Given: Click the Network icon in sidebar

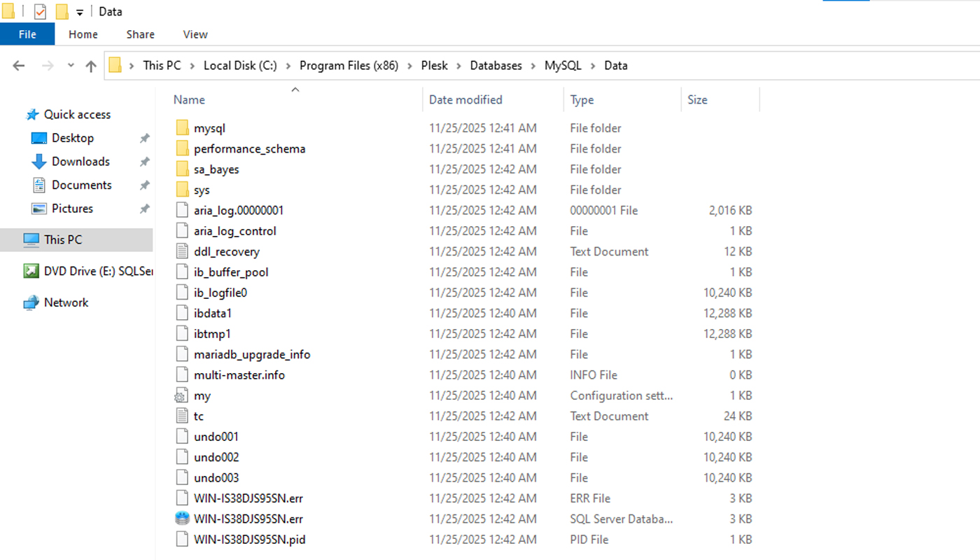Looking at the screenshot, I should [31, 302].
